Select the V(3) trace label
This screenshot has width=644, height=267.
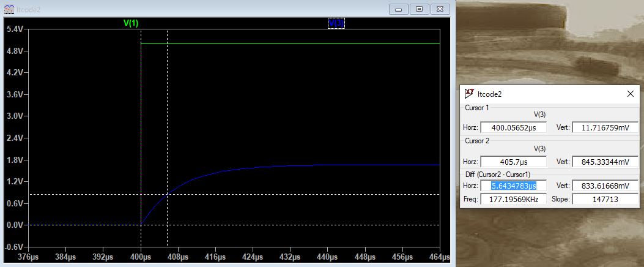click(x=336, y=23)
